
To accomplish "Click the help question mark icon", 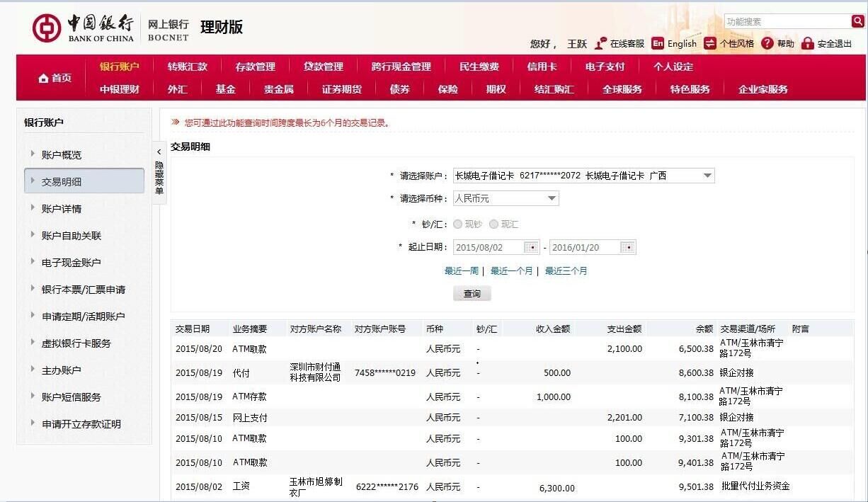I will tap(767, 43).
